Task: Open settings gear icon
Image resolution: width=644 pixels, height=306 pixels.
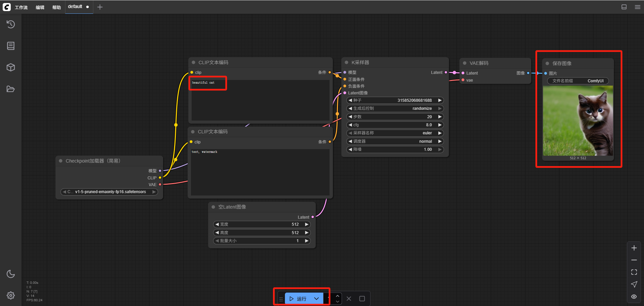Action: point(11,295)
